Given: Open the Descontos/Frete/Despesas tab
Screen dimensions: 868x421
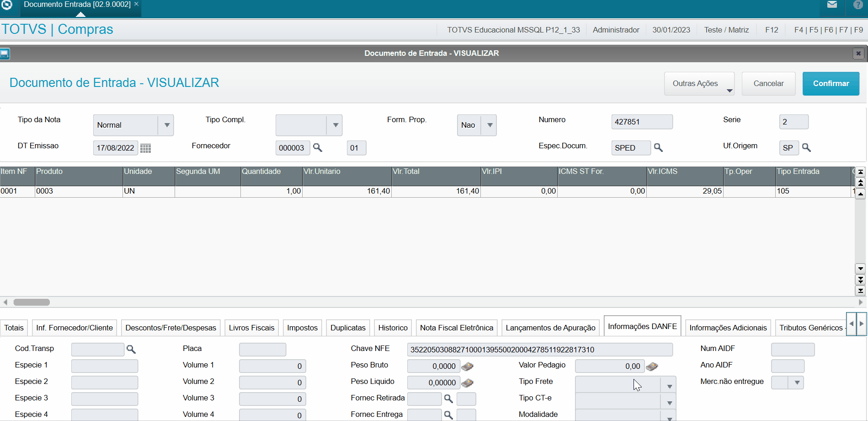Looking at the screenshot, I should 170,328.
